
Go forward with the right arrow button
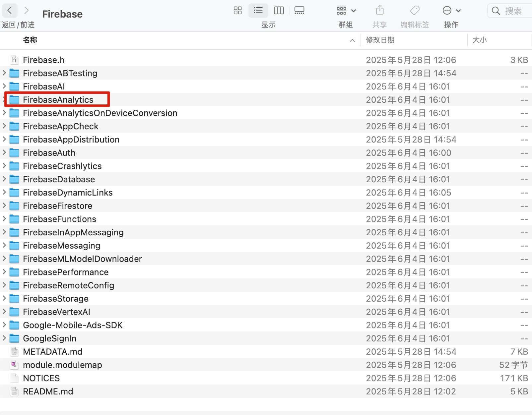pyautogui.click(x=27, y=11)
